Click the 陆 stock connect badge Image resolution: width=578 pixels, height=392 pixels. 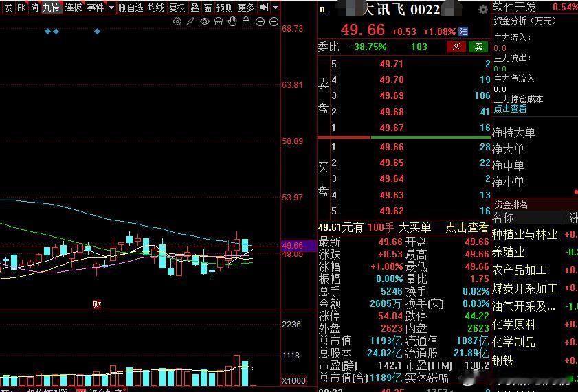pos(463,32)
